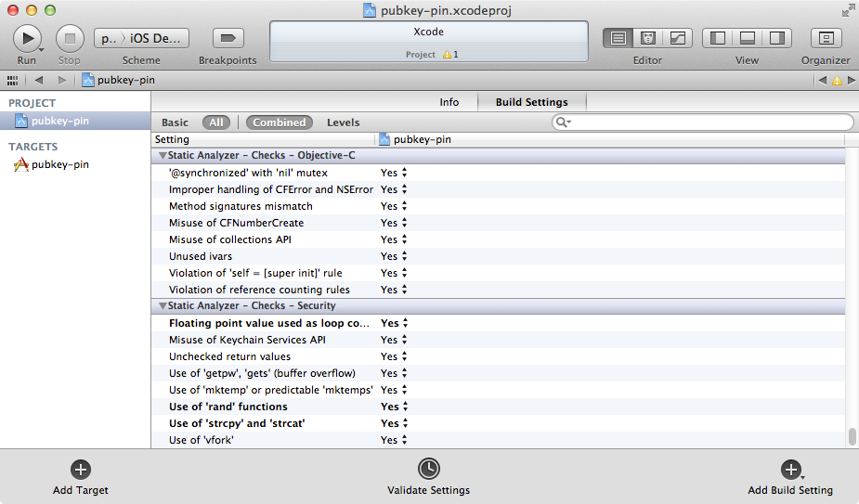Change value for Use of 'strcpy' and 'strcat'
859x504 pixels.
[x=395, y=423]
